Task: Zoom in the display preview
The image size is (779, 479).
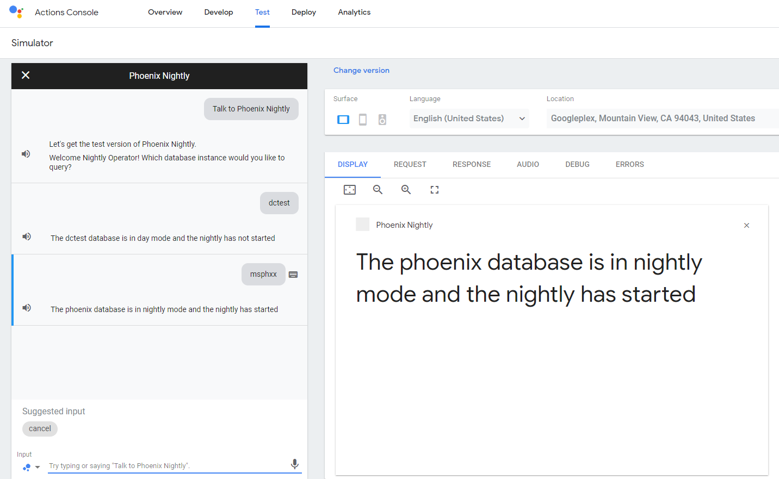Action: (406, 190)
